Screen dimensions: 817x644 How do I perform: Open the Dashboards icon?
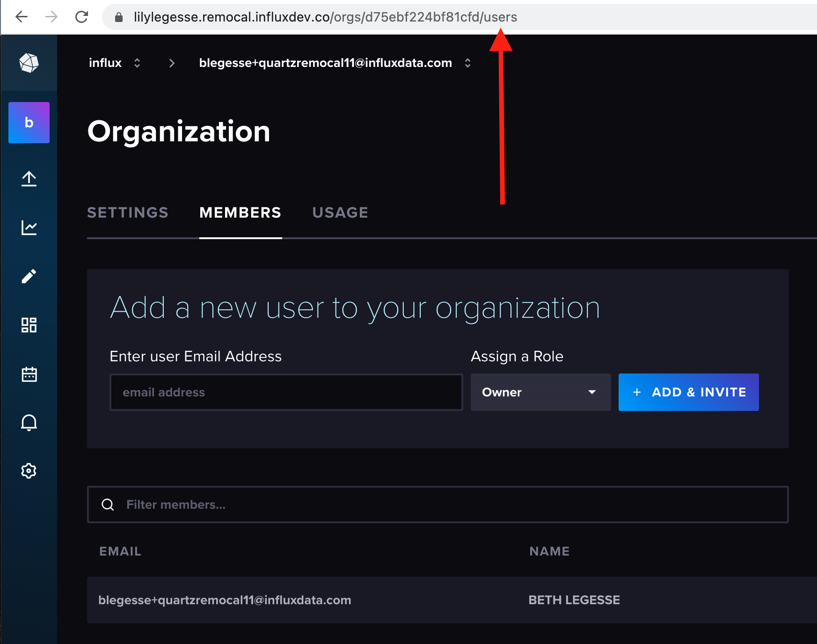click(29, 325)
